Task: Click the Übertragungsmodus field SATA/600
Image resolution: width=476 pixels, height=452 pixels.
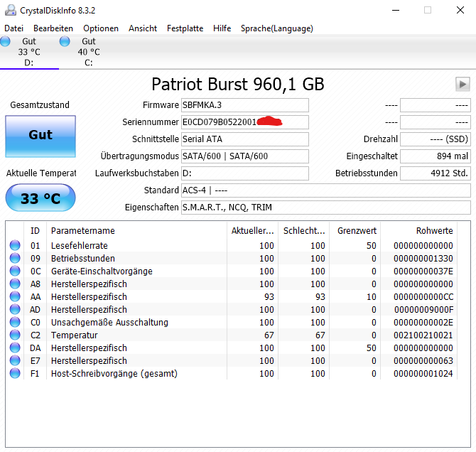Action: tap(245, 156)
